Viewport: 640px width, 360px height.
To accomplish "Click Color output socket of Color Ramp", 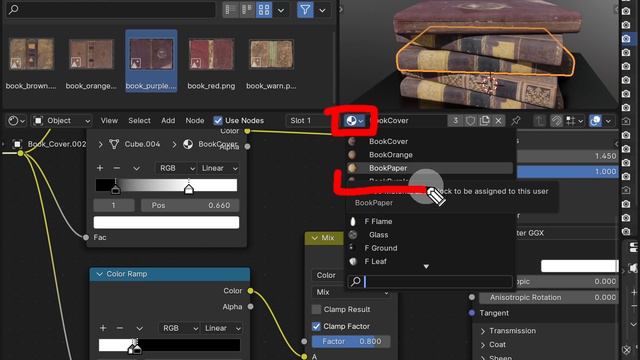I will pyautogui.click(x=250, y=291).
